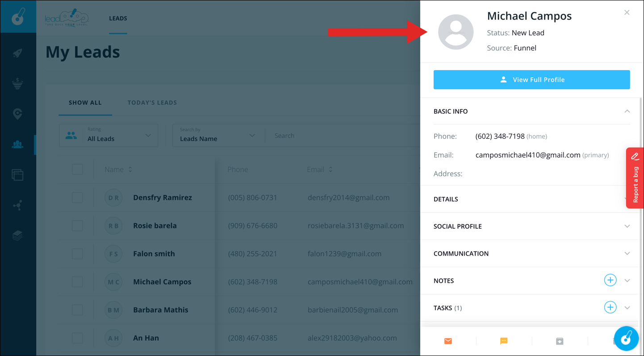Open the dollar funnel sidebar icon
This screenshot has width=644, height=356.
(17, 83)
